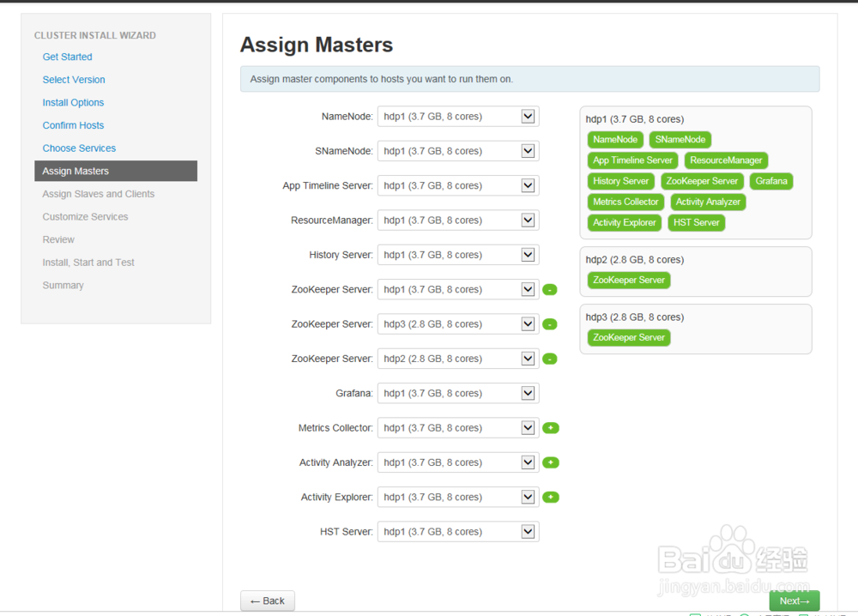The height and width of the screenshot is (616, 858).
Task: Select Customize Services step
Action: click(85, 217)
